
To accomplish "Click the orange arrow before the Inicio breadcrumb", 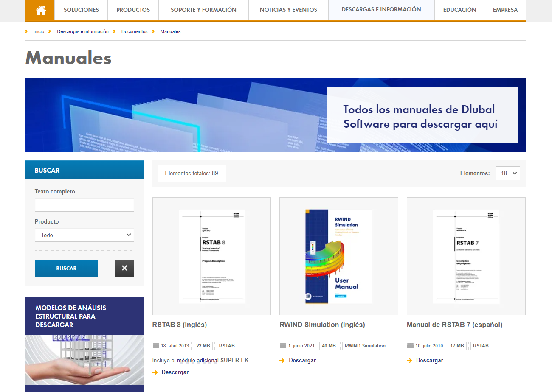I will coord(28,31).
